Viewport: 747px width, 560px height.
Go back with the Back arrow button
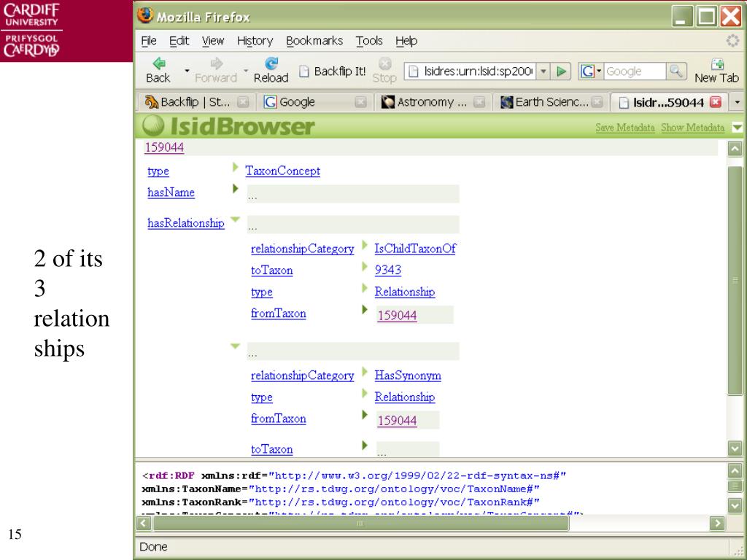click(158, 70)
